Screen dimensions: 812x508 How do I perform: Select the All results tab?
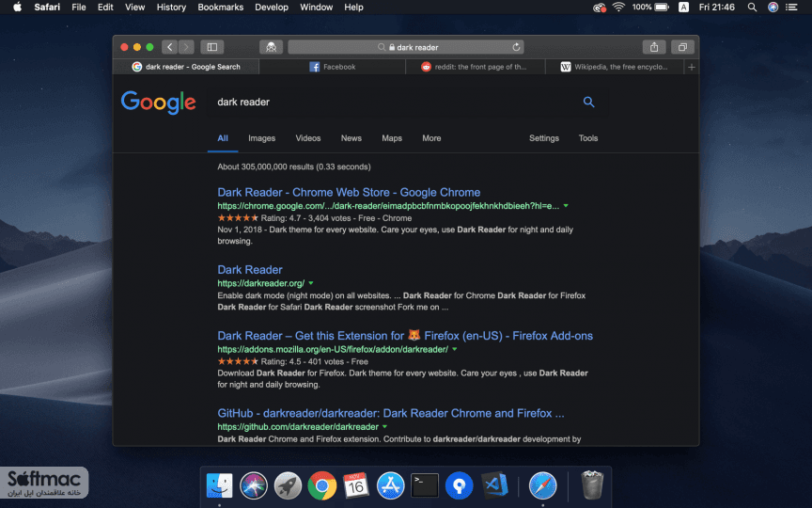click(223, 138)
